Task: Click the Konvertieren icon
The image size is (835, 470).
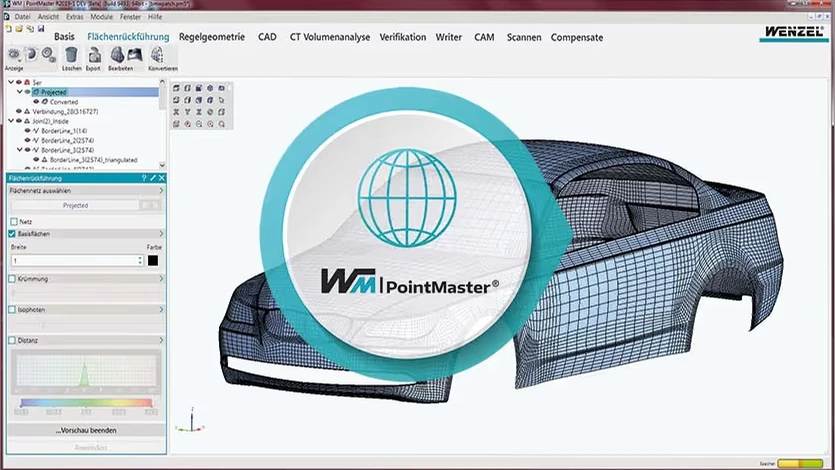Action: [x=157, y=55]
